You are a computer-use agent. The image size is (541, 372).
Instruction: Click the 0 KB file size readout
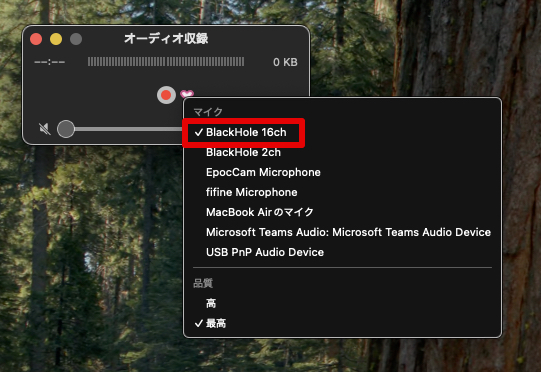(285, 62)
